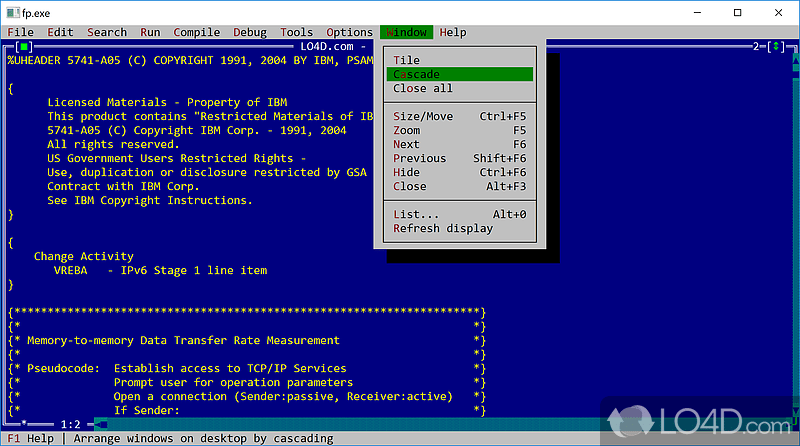Click the Contract with IBM Corp. line
Image resolution: width=800 pixels, height=446 pixels.
123,187
